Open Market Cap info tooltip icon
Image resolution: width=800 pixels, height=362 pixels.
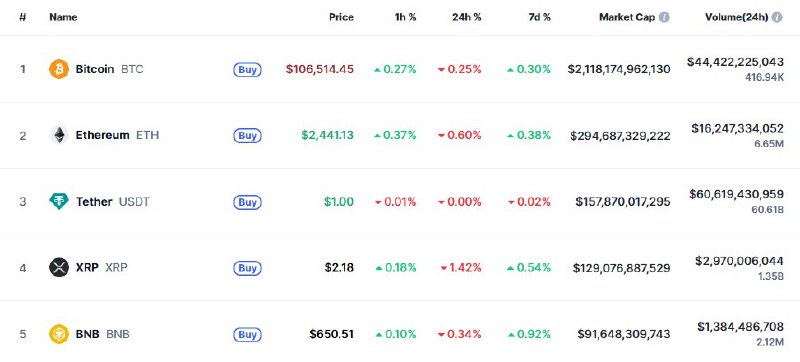[x=664, y=17]
